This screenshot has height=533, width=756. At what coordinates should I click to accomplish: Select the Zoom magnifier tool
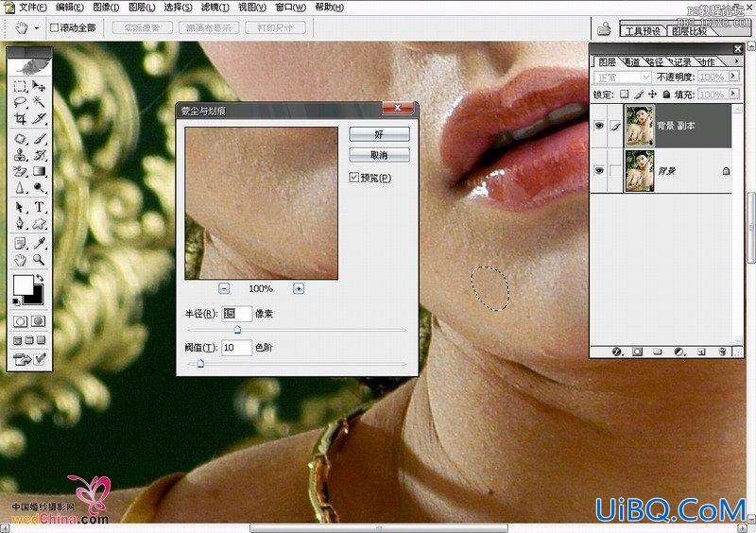pyautogui.click(x=39, y=261)
